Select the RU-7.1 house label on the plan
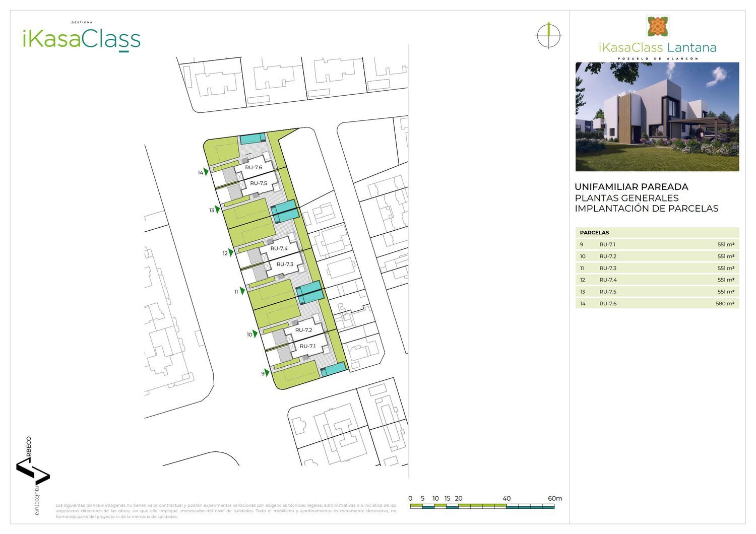 [307, 347]
